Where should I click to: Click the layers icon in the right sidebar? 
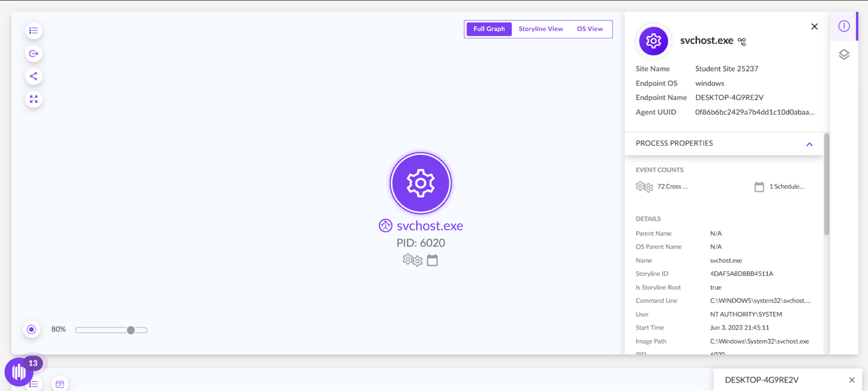point(844,54)
